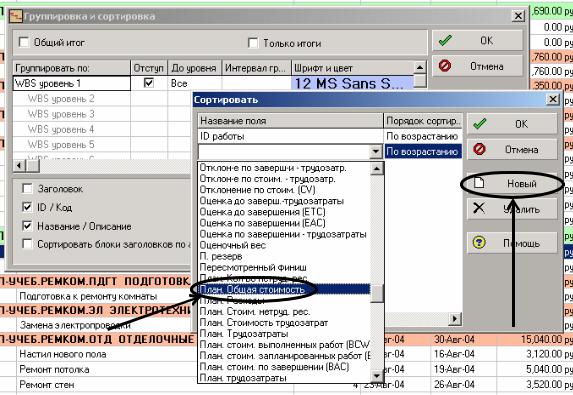
Task: Toggle the ID / Код checkbox
Action: click(x=27, y=207)
